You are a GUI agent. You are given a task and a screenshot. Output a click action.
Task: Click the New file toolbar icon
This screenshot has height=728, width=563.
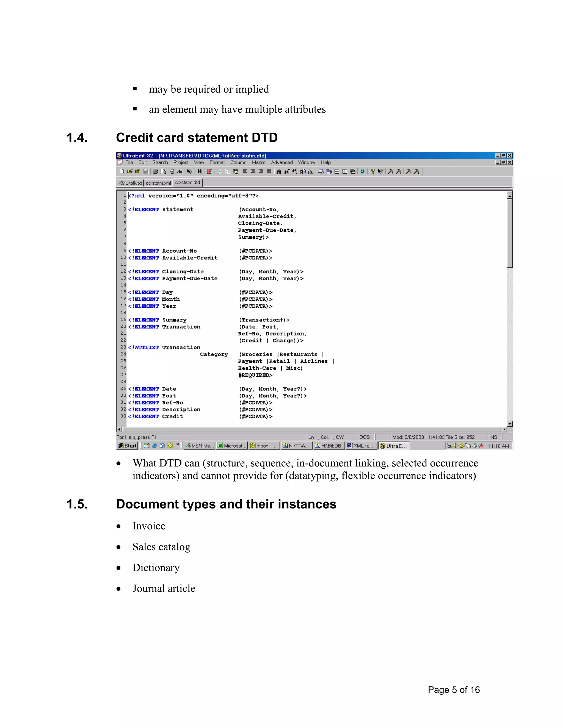pos(122,171)
